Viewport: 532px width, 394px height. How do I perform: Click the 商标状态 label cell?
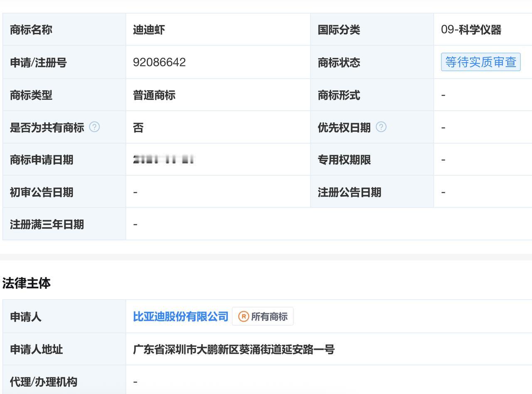click(x=372, y=62)
